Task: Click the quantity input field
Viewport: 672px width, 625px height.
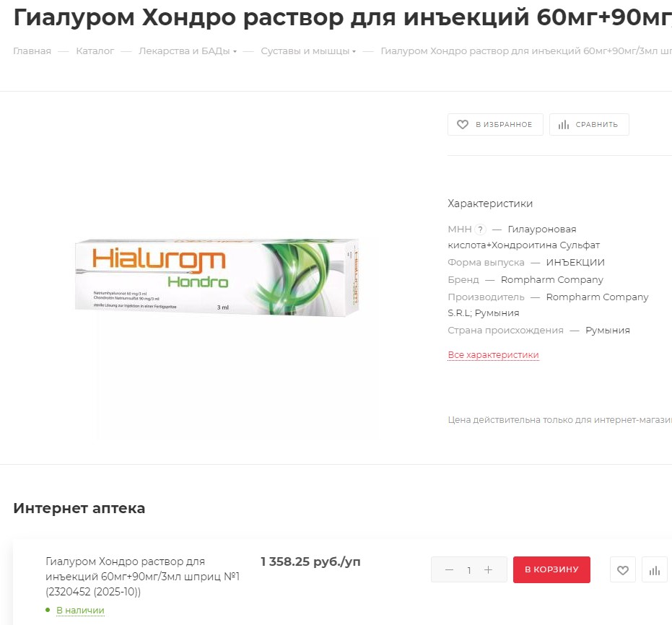Action: (469, 569)
